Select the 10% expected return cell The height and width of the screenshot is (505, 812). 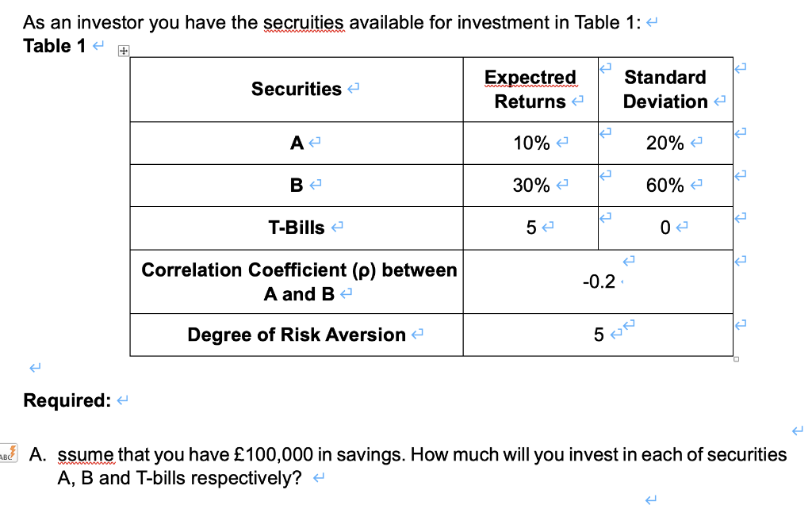[530, 143]
